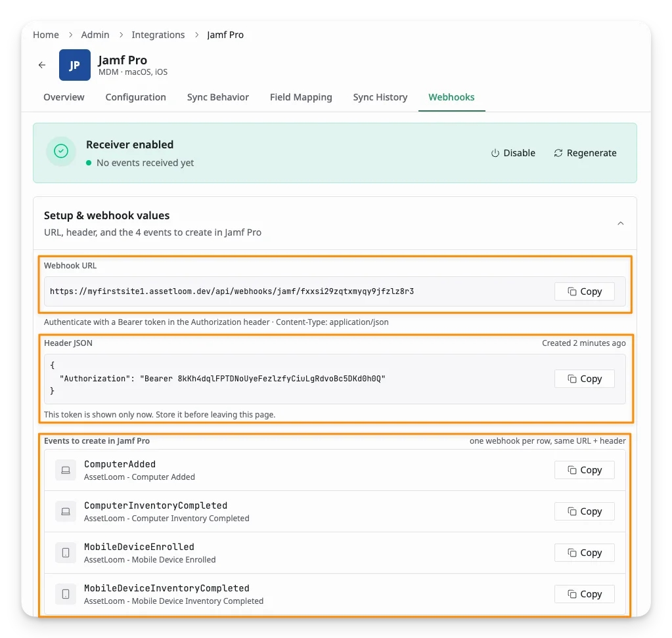Go to the Field Mapping tab

point(301,97)
